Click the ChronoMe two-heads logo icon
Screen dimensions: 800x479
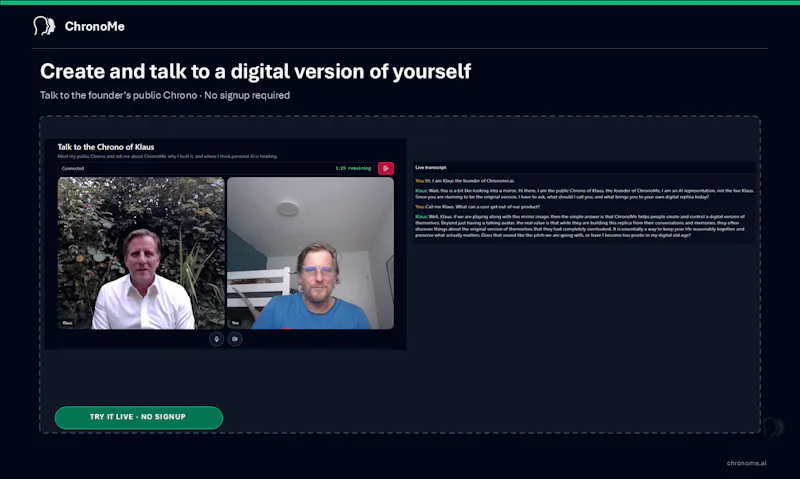coord(44,26)
